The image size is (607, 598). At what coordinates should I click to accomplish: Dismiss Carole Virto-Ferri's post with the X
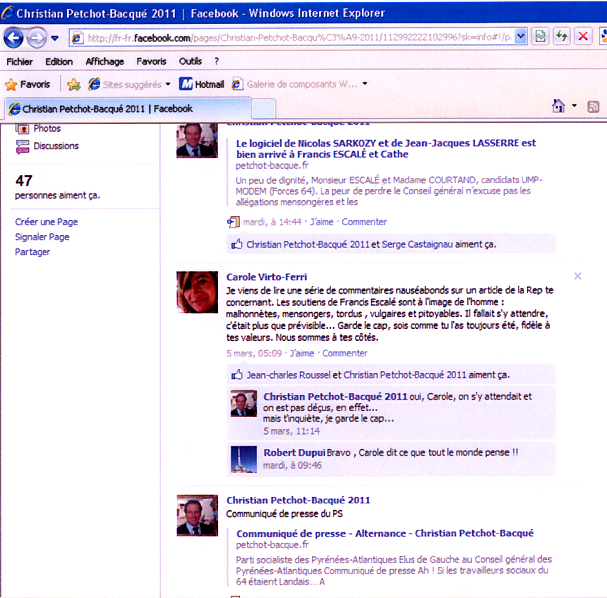click(x=578, y=276)
